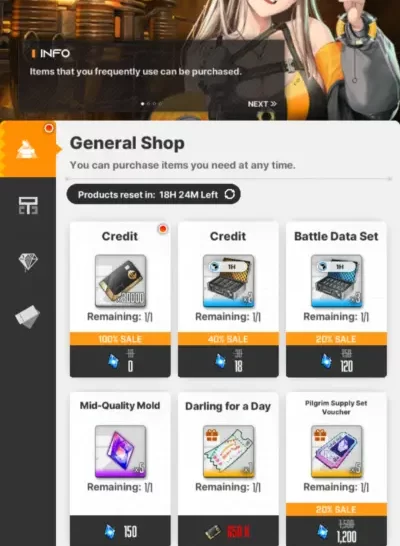Viewport: 400px width, 546px height.
Task: Select the third info banner page dot
Action: pos(155,104)
